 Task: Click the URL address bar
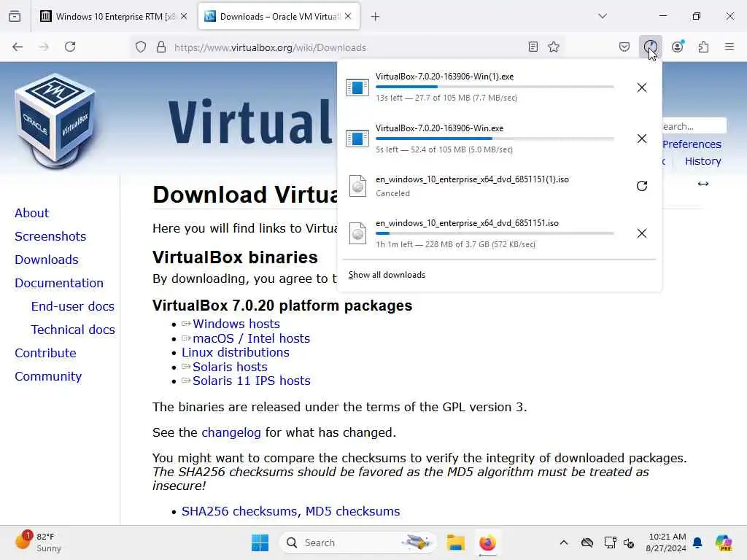coord(348,47)
